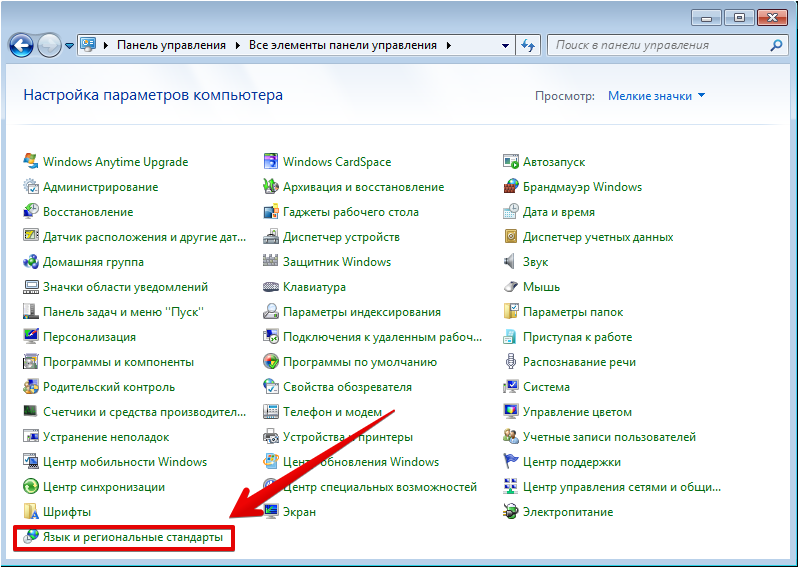The image size is (799, 568).
Task: Open the Электропитание icon
Action: (511, 511)
